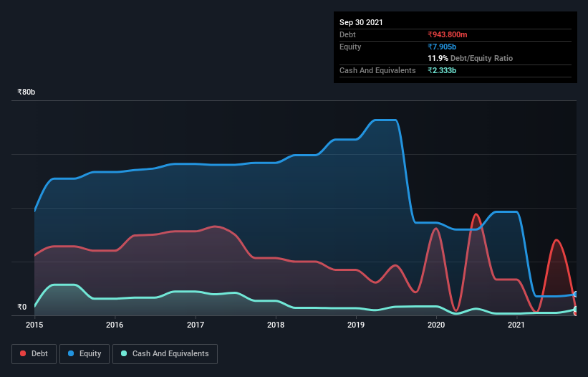Select the 2019 x-axis label
Image resolution: width=588 pixels, height=377 pixels.
[x=356, y=325]
